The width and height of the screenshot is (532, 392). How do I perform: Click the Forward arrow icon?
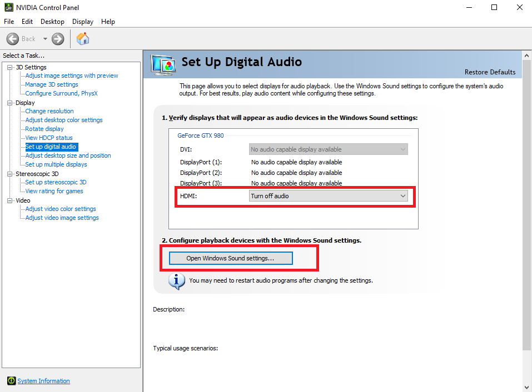[x=58, y=39]
